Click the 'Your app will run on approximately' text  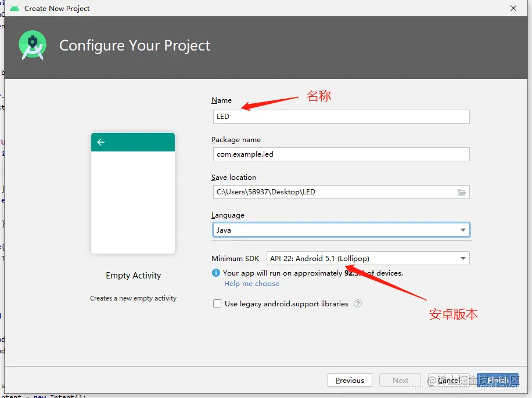(x=282, y=273)
